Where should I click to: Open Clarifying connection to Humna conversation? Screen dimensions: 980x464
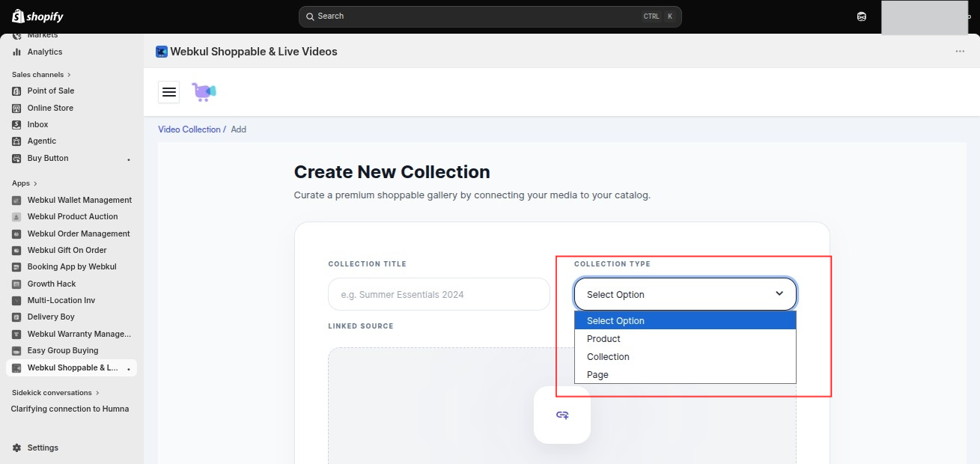click(x=71, y=409)
